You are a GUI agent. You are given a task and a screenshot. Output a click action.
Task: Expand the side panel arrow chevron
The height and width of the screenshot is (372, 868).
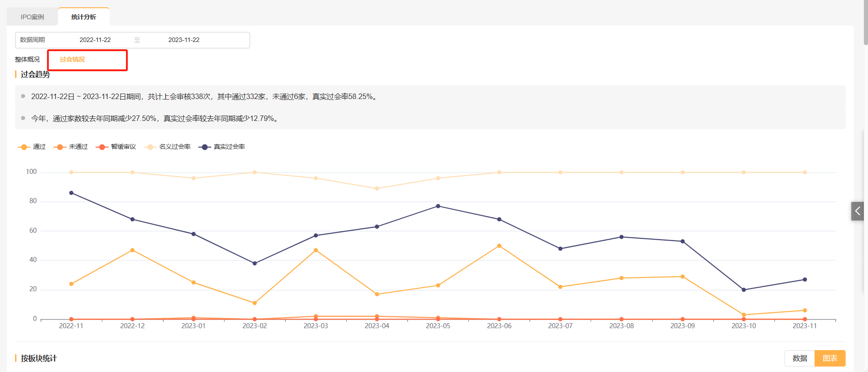coord(858,211)
